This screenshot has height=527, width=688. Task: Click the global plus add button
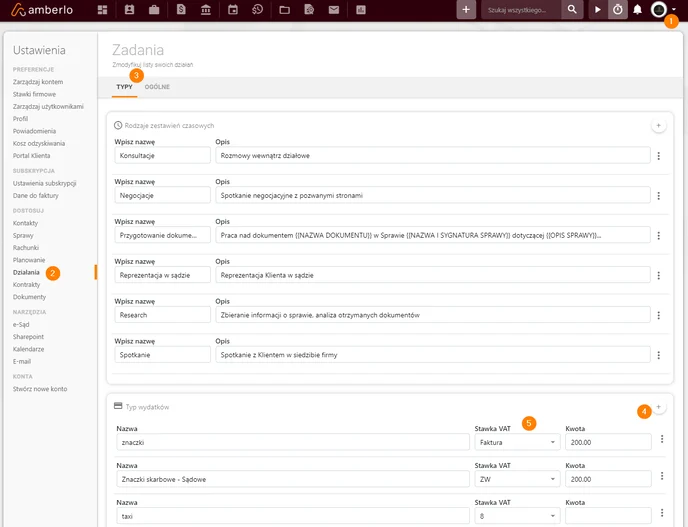point(466,10)
